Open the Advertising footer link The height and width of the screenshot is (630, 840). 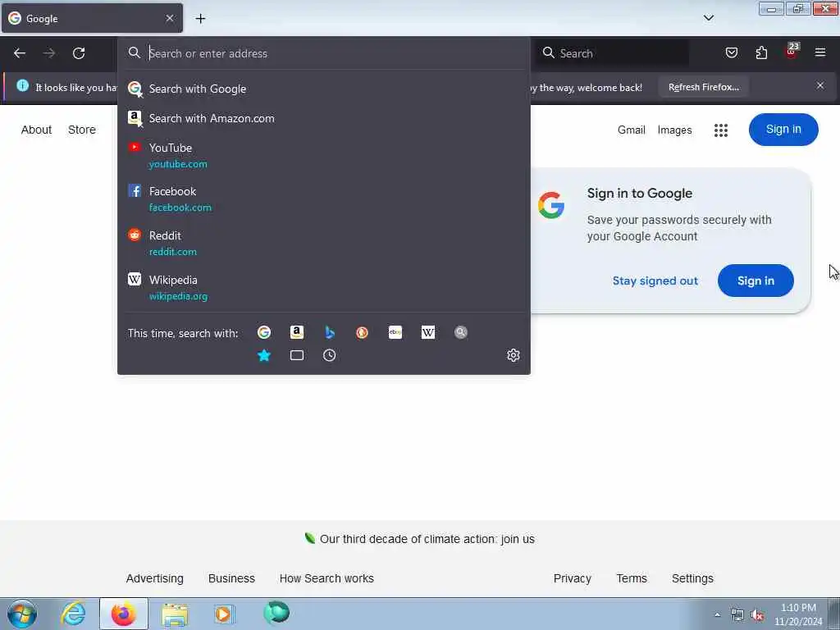pyautogui.click(x=155, y=578)
